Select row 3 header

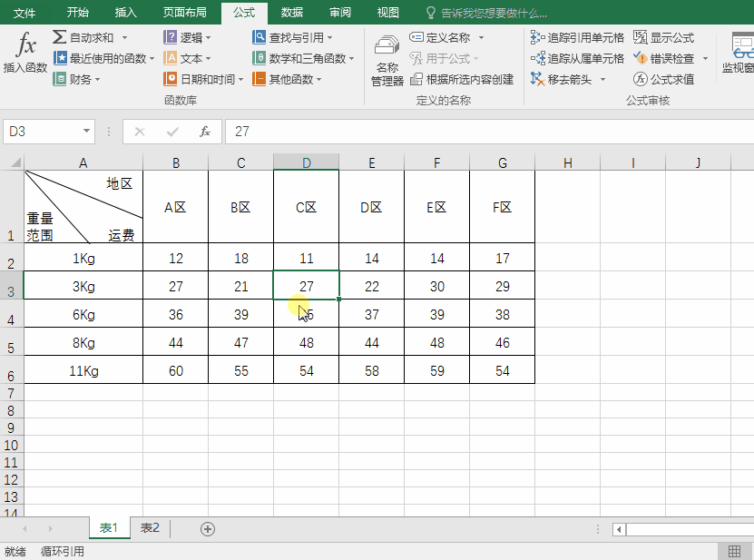11,286
